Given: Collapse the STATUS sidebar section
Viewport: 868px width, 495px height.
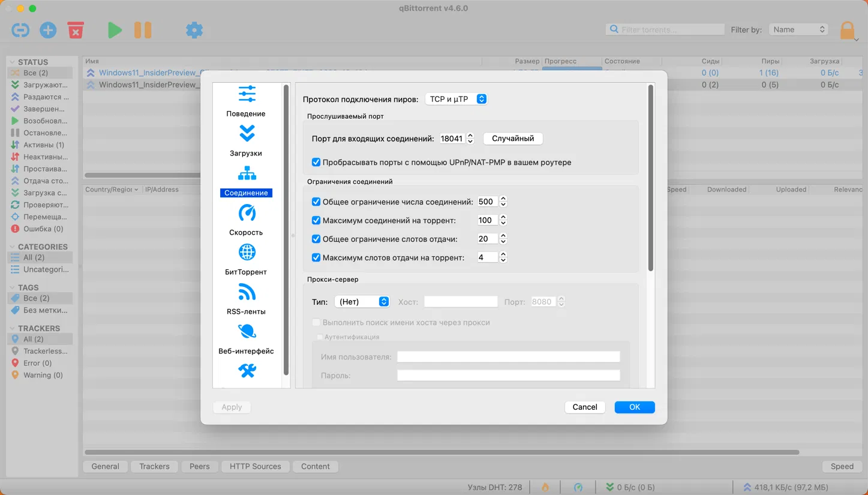Looking at the screenshot, I should pyautogui.click(x=12, y=62).
